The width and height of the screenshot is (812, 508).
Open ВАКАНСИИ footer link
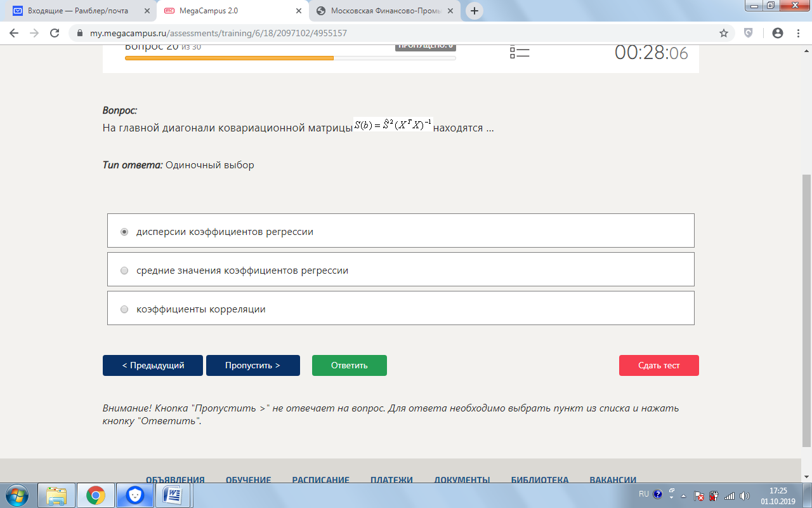[613, 480]
